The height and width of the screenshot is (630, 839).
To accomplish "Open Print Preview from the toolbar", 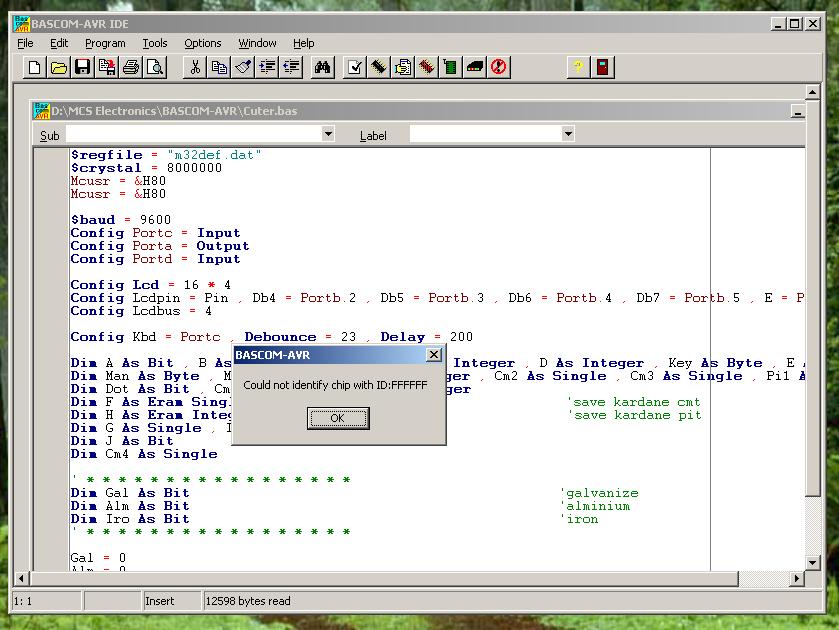I will (155, 67).
